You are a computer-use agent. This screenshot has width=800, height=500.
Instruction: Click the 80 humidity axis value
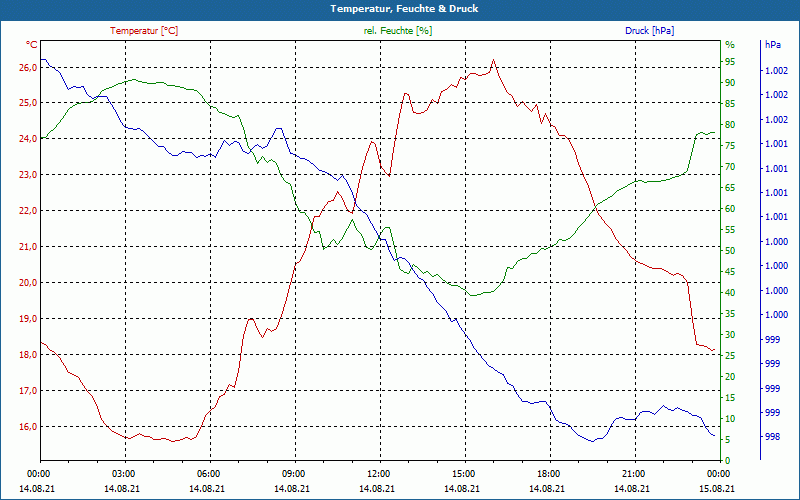pyautogui.click(x=730, y=125)
